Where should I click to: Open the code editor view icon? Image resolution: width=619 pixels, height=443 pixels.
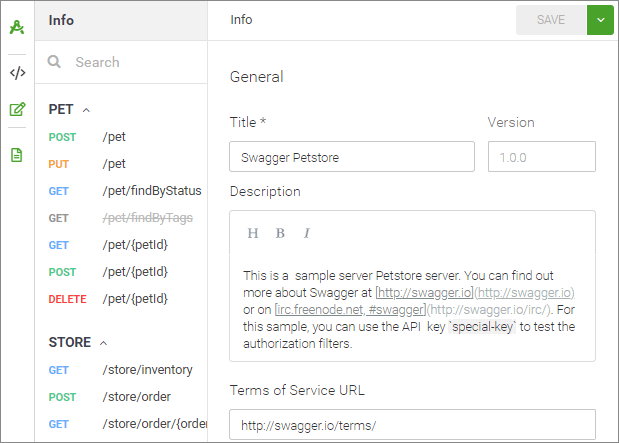(x=17, y=73)
